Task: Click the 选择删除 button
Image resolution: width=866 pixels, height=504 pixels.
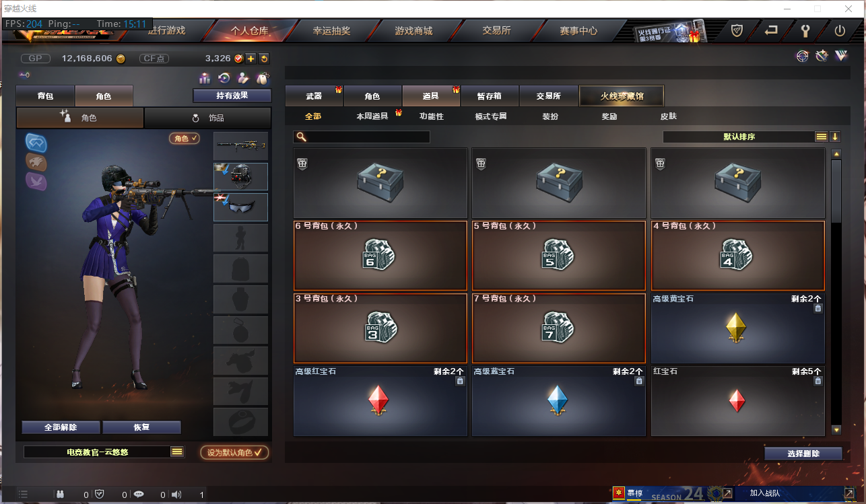Action: point(803,454)
